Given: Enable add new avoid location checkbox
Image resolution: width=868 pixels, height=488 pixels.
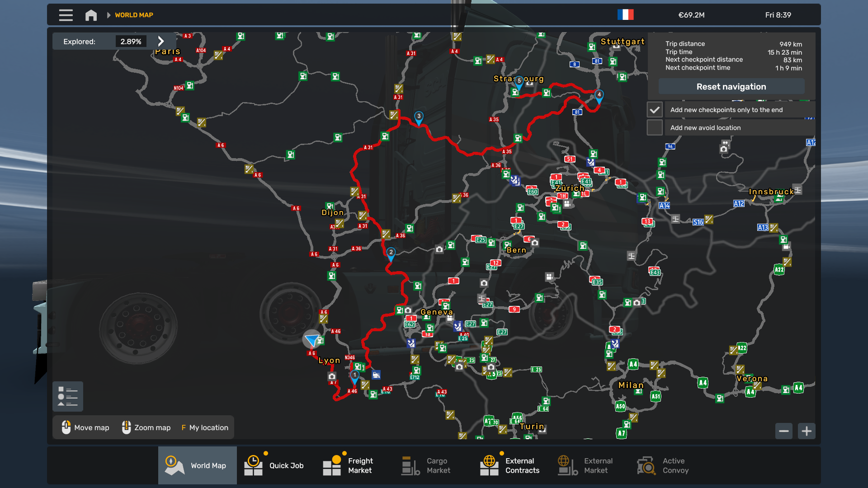Looking at the screenshot, I should pyautogui.click(x=655, y=128).
